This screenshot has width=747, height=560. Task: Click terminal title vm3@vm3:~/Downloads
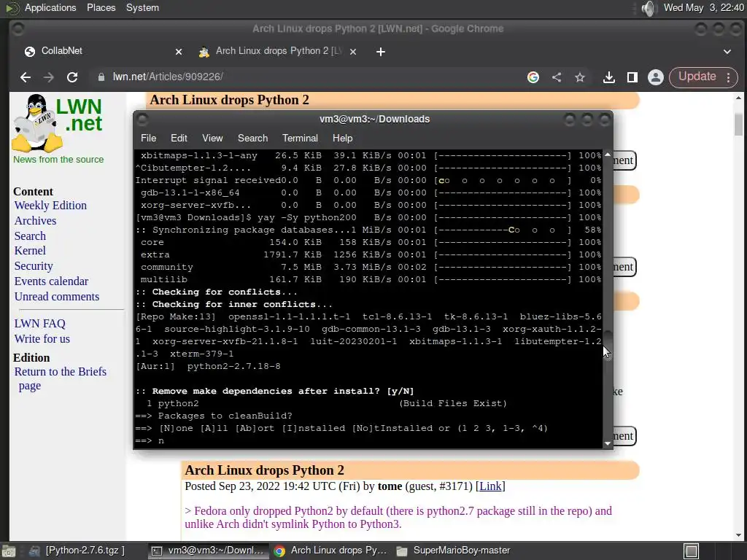[374, 120]
